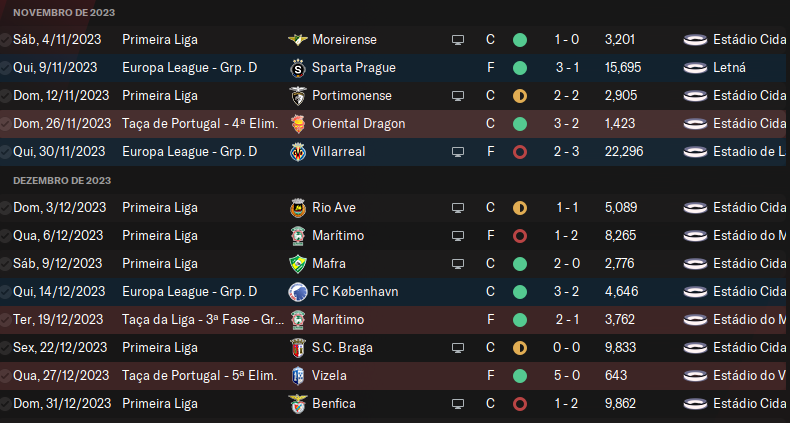
Task: Click the green win indicator for the Vizela match
Action: (x=520, y=376)
